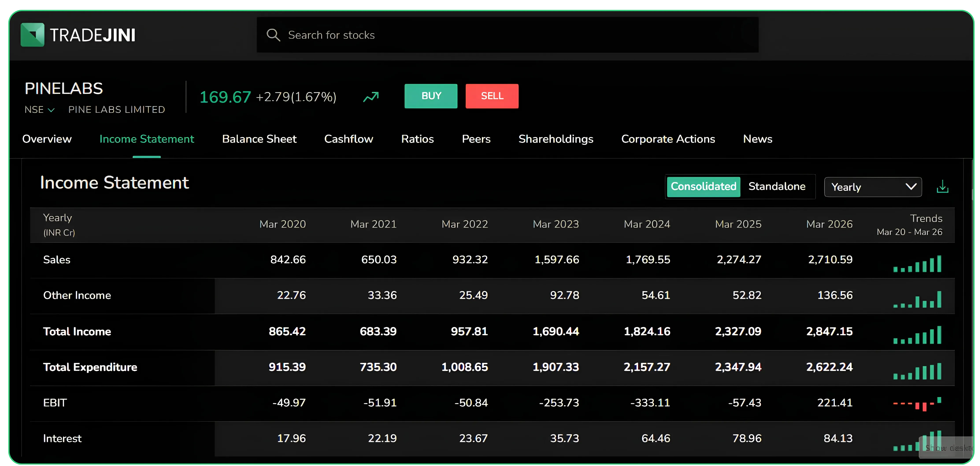Open the Ratios tab
The width and height of the screenshot is (980, 466).
[417, 139]
